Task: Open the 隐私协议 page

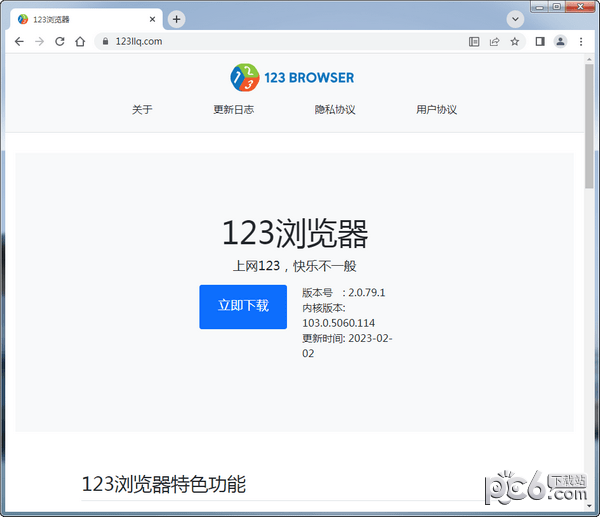Action: (335, 109)
